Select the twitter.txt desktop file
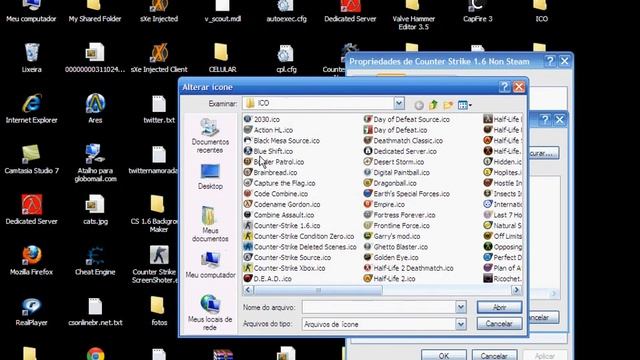640x360 pixels. coord(159,109)
